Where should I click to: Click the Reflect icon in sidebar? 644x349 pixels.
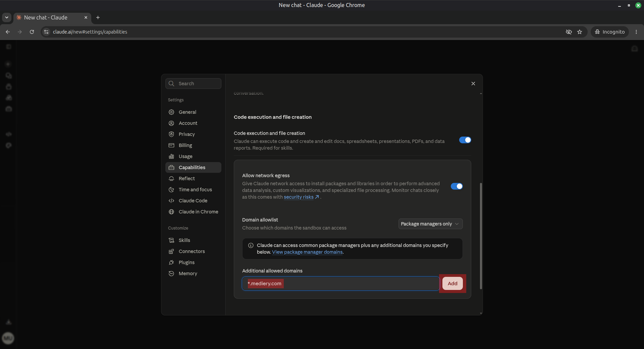(x=171, y=179)
